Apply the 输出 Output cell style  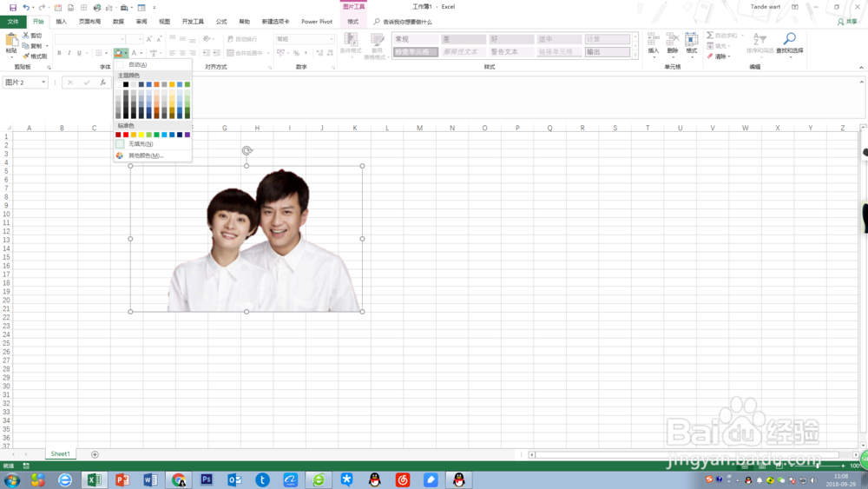coord(608,52)
